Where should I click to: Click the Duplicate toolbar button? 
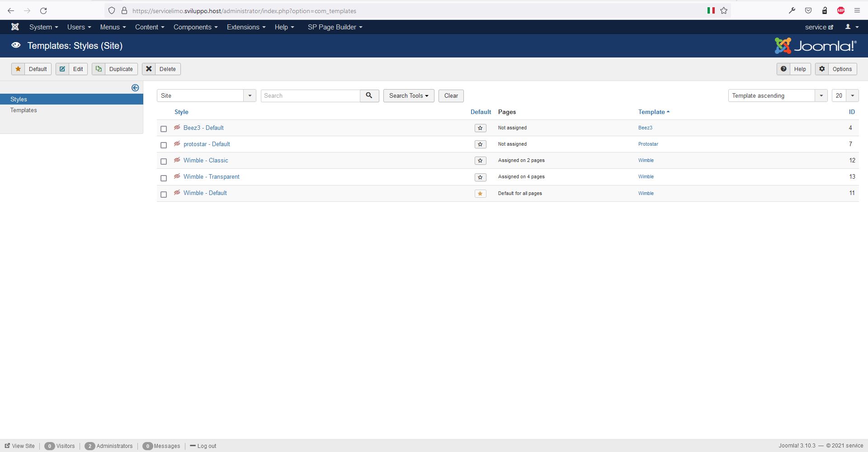115,69
